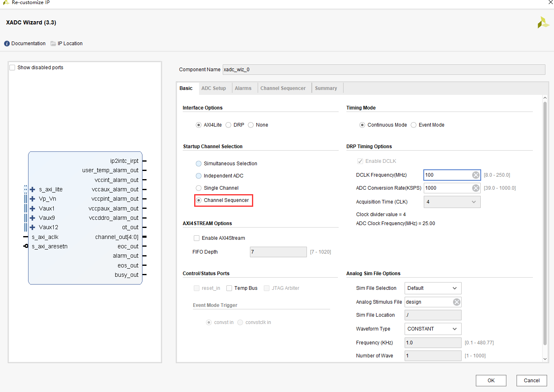Click the Number of Wave field
Screen dimensions: 554x392
tap(433, 356)
